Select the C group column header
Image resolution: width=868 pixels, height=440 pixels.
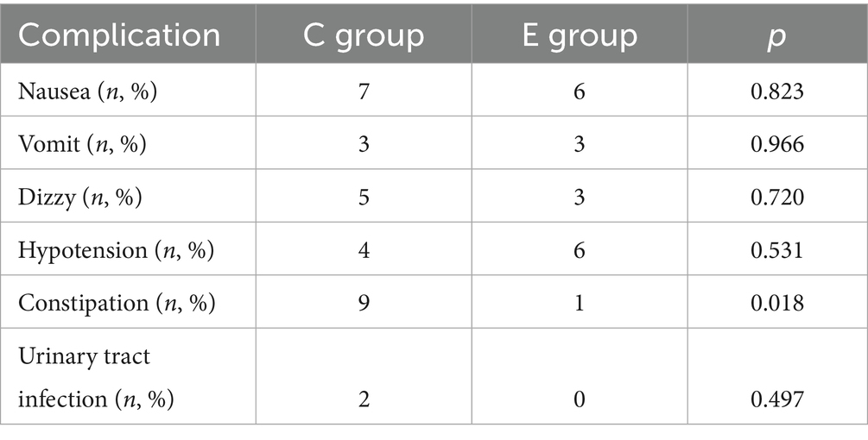[x=364, y=35]
